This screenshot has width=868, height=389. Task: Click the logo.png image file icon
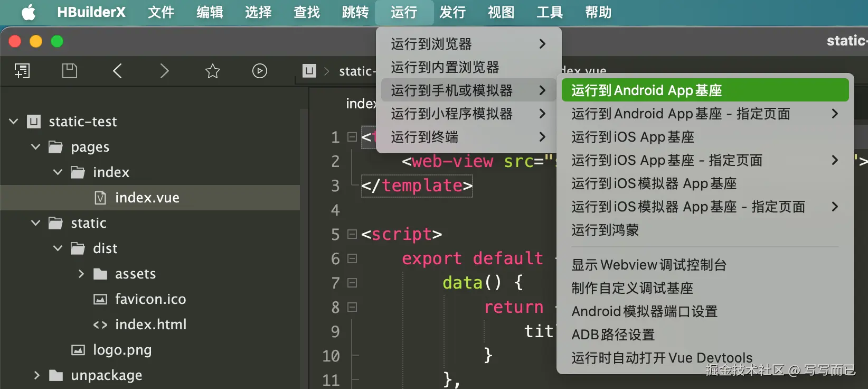click(x=78, y=350)
